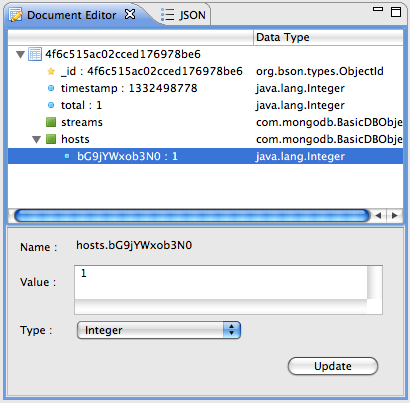Click the green square icon beside hosts

pos(51,139)
